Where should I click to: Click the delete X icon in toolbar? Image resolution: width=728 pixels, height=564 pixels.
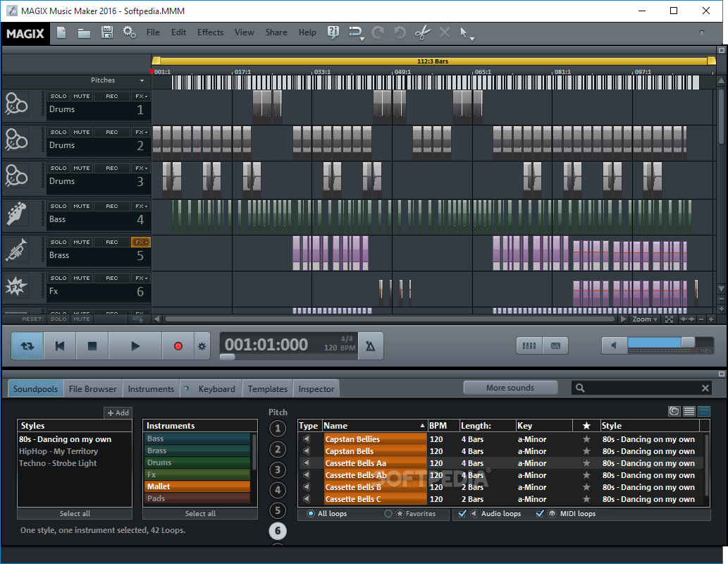pos(444,32)
